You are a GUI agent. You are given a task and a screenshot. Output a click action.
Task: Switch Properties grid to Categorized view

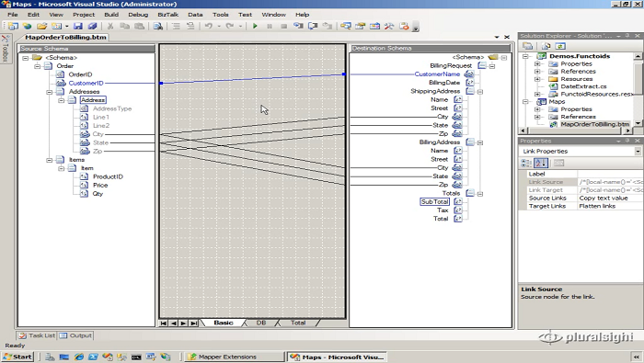tap(526, 163)
